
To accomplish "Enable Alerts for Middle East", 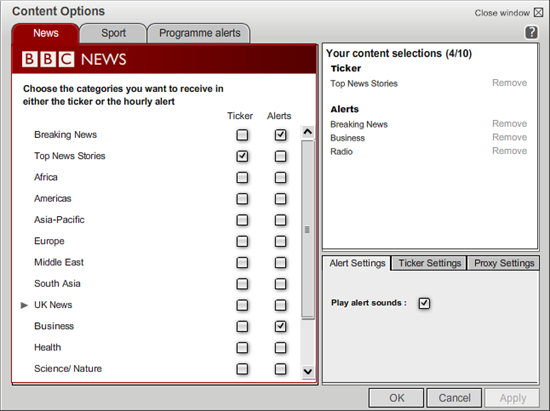I will pyautogui.click(x=280, y=263).
